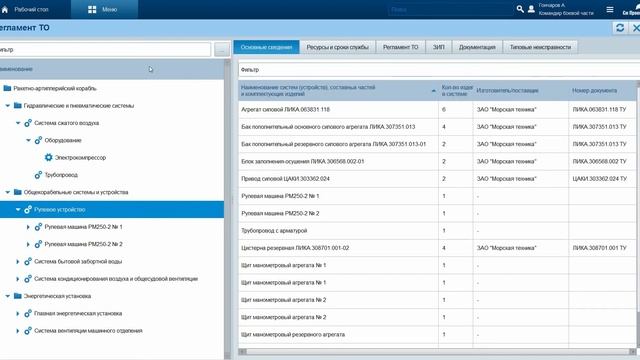Expand Система бытовой забортной воды node
640x360 pixels.
click(x=18, y=261)
